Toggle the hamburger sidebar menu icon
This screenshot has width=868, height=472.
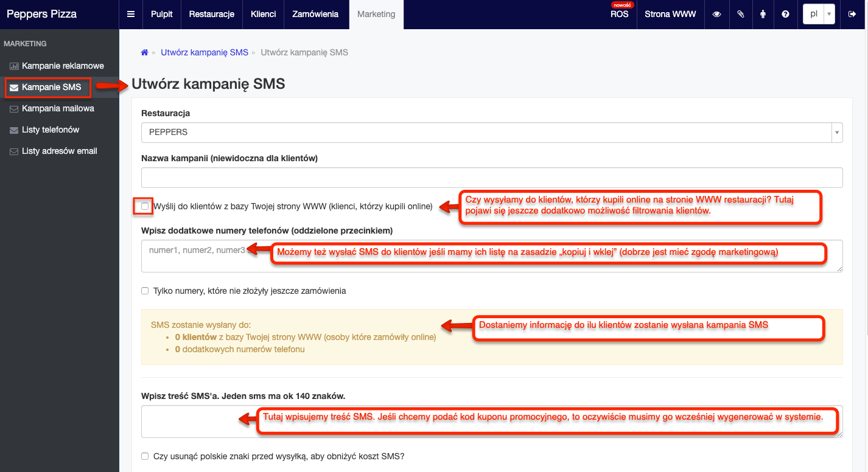131,14
